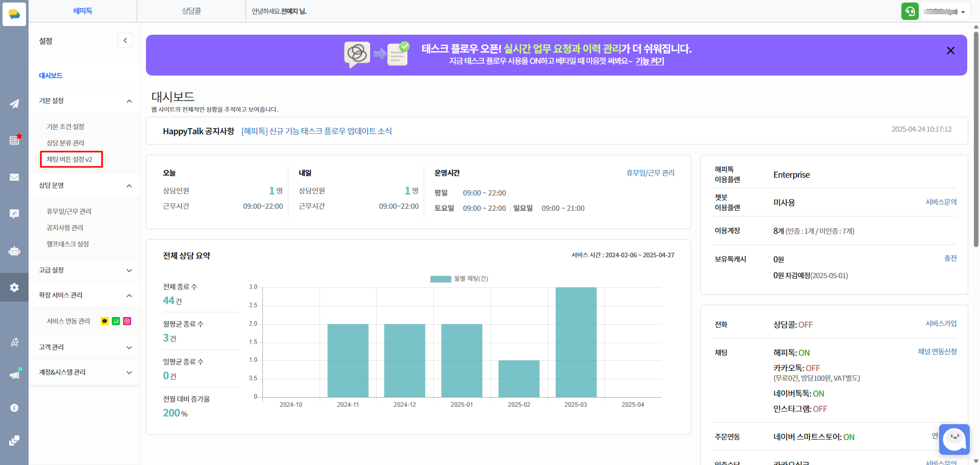Open the account dropdown arrow at top right
The image size is (980, 465).
963,12
